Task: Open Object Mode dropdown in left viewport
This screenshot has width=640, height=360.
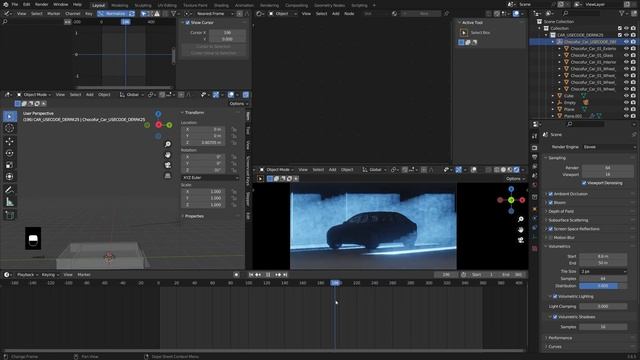Action: coord(34,95)
